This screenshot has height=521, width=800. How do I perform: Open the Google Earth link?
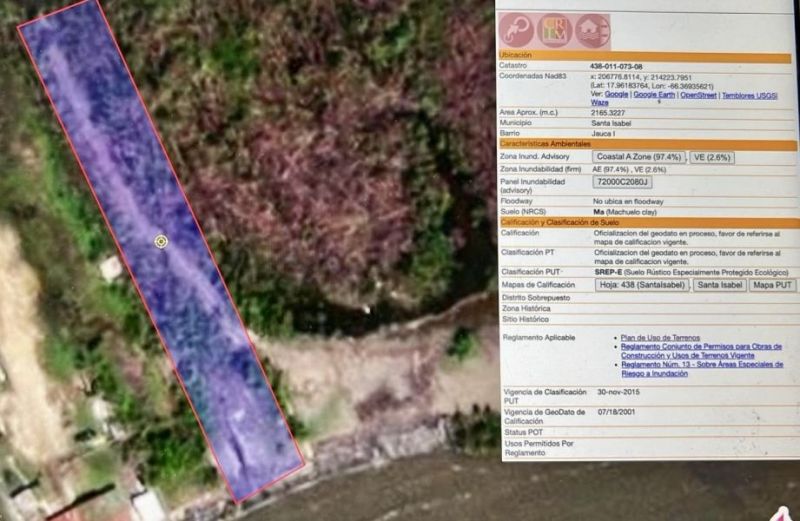point(655,95)
